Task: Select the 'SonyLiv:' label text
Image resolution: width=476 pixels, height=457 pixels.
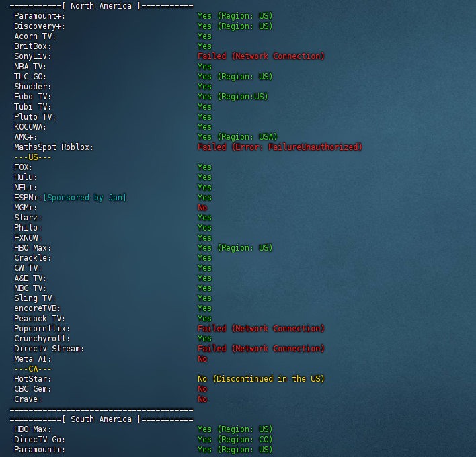Action: [x=32, y=56]
